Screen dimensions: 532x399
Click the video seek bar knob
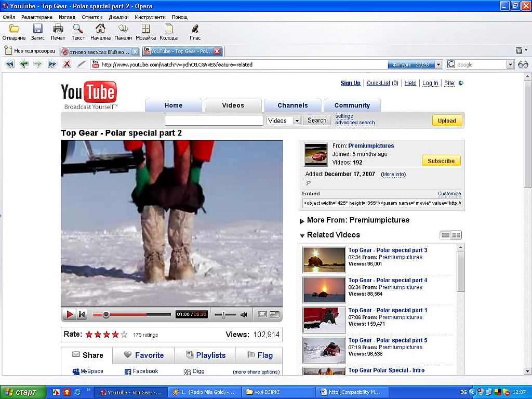(106, 314)
